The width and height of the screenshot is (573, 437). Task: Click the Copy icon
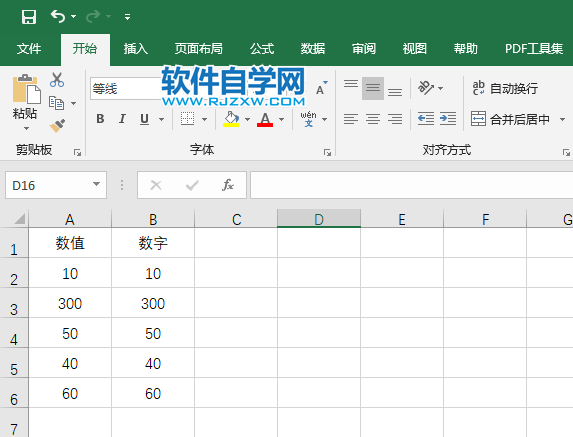click(56, 103)
